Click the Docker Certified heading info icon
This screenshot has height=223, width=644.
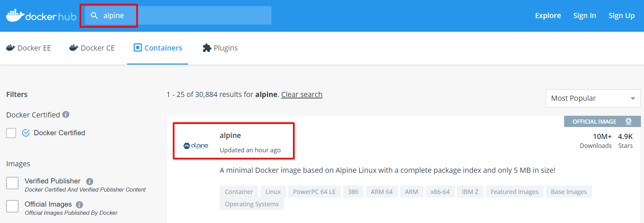[66, 114]
